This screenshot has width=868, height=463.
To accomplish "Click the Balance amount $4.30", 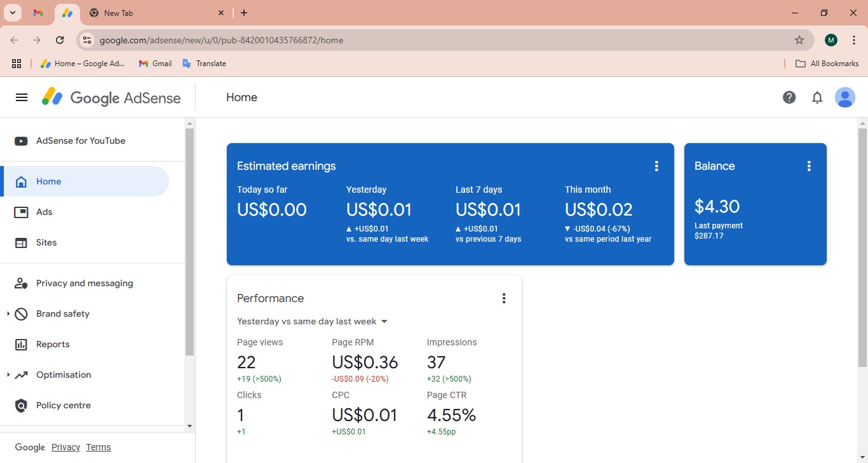I will (717, 206).
